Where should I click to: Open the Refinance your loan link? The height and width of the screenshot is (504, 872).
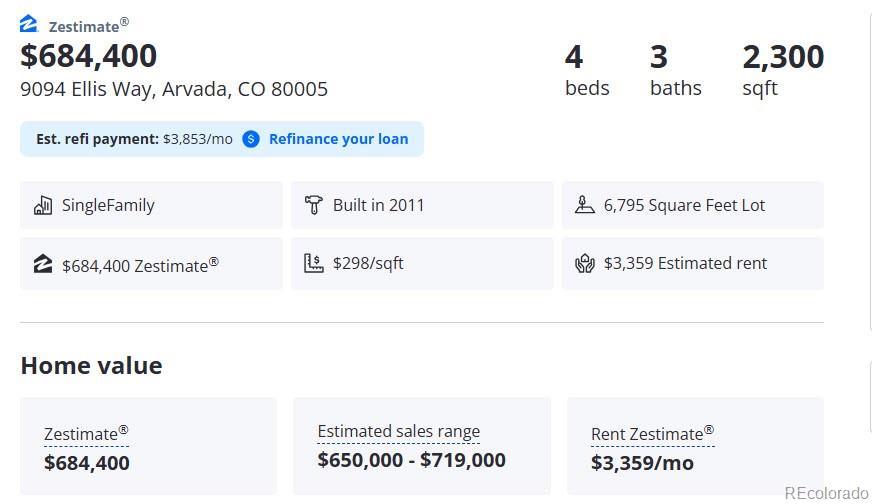[x=338, y=139]
